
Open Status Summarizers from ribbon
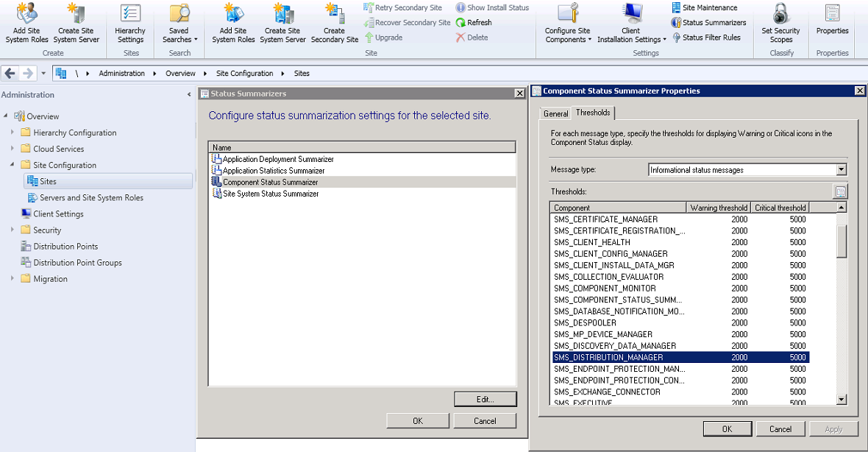[x=708, y=23]
